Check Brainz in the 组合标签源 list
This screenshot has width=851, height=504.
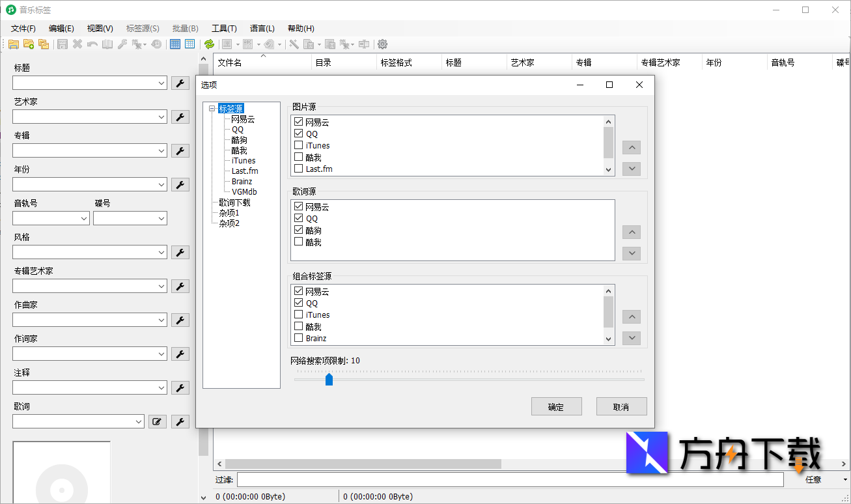pyautogui.click(x=298, y=338)
